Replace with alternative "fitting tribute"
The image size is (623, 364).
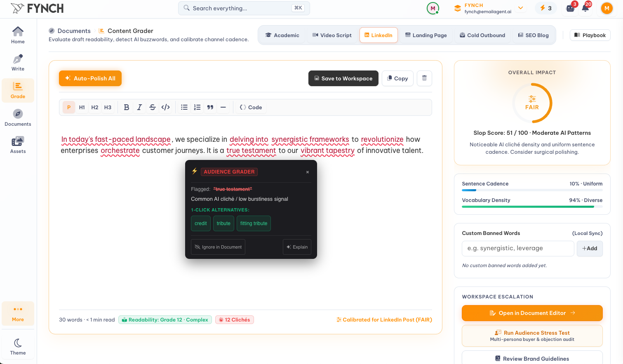click(x=254, y=223)
